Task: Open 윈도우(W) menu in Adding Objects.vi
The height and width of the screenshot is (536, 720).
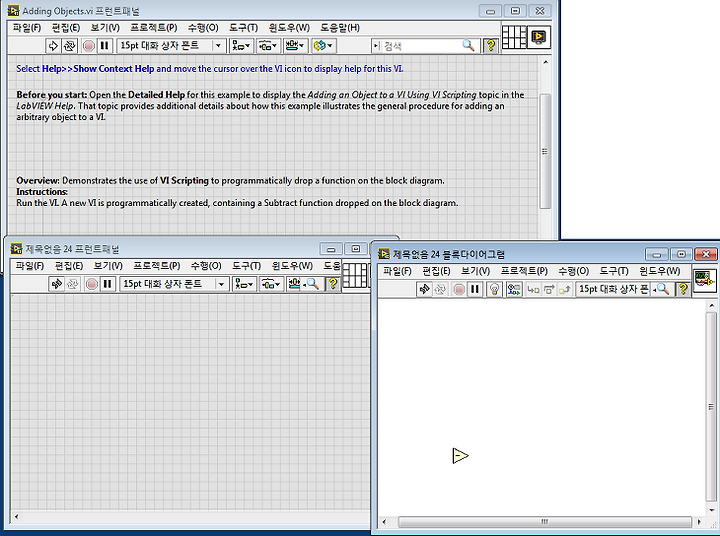Action: pos(289,28)
